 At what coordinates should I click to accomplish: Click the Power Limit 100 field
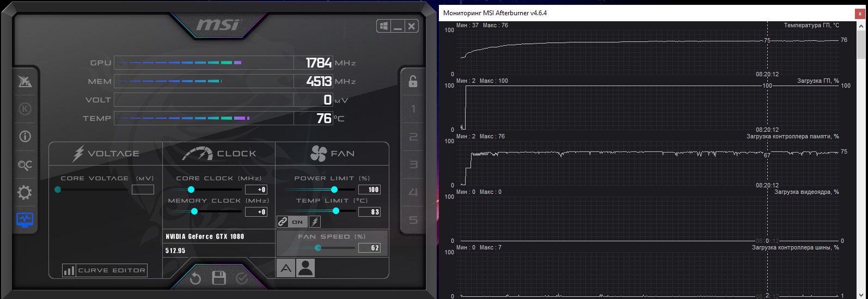pos(369,190)
